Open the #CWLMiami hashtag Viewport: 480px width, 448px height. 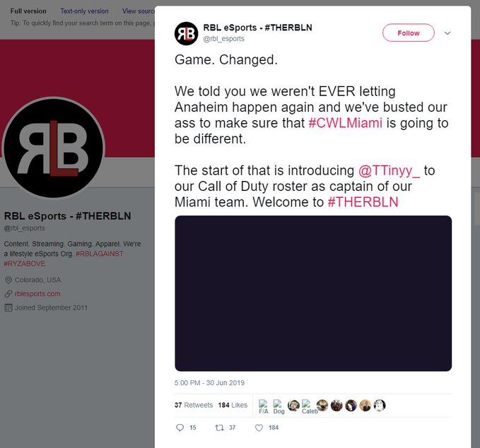(x=345, y=123)
